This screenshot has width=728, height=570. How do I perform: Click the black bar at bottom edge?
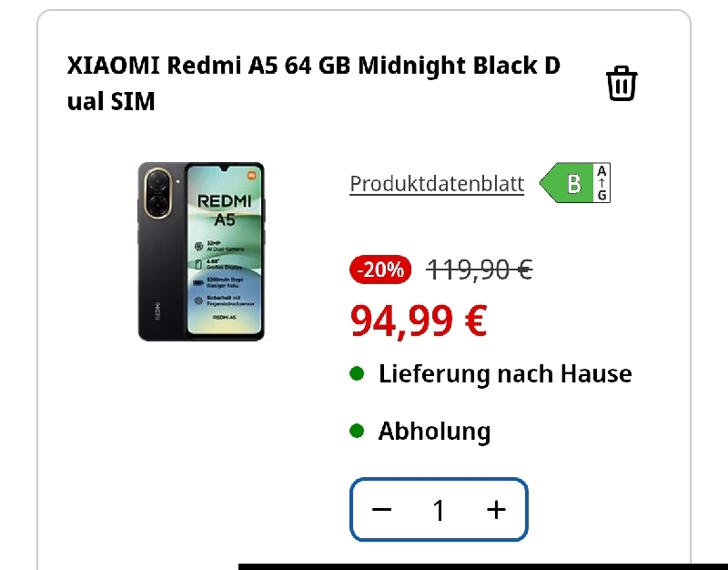[x=483, y=566]
